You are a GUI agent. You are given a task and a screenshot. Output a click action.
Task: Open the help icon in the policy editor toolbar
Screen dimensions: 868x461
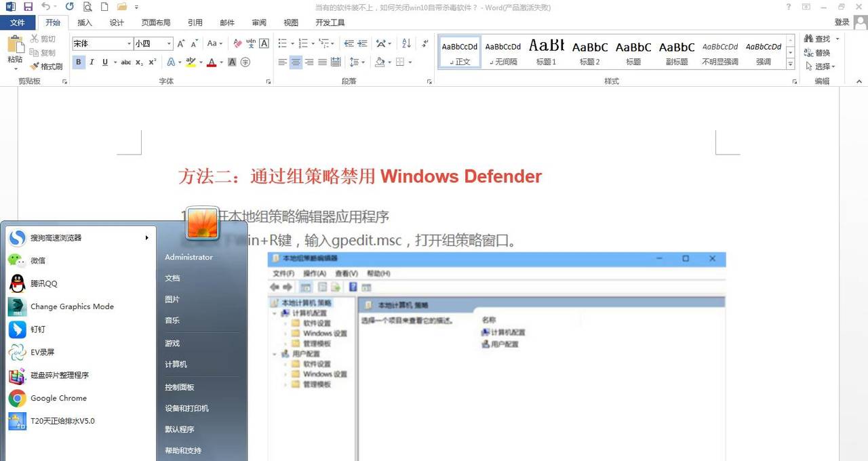[x=353, y=286]
